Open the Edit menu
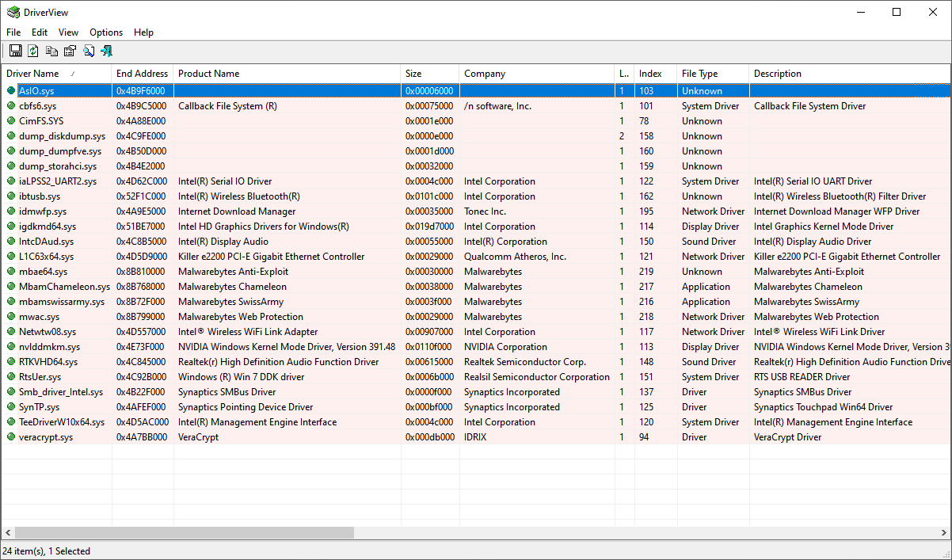 [x=39, y=32]
